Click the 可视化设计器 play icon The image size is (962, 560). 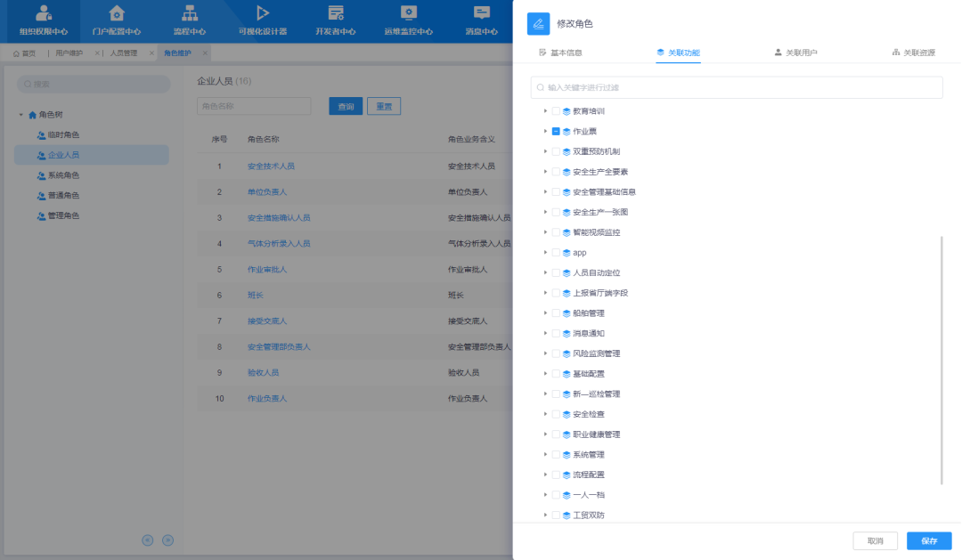(x=262, y=13)
